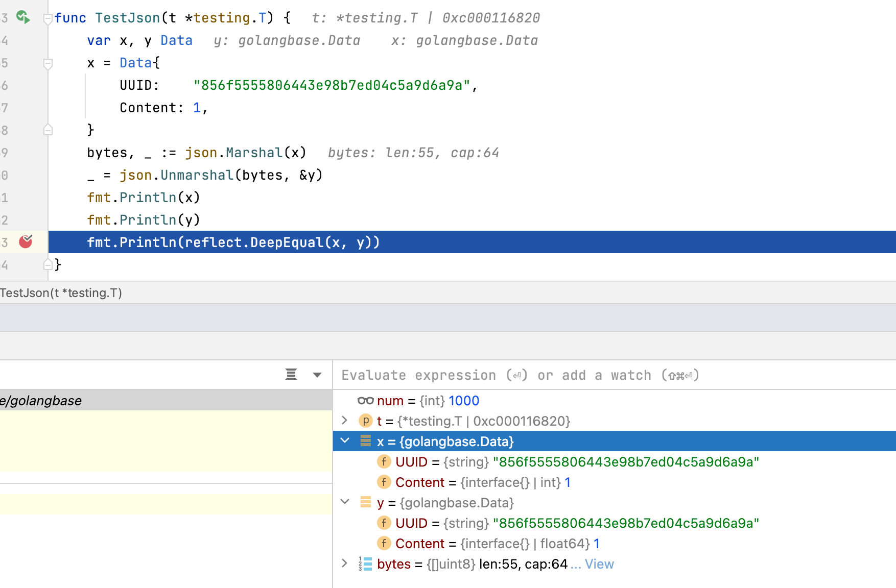Select x's Content int value row
The width and height of the screenshot is (896, 588).
click(615, 482)
